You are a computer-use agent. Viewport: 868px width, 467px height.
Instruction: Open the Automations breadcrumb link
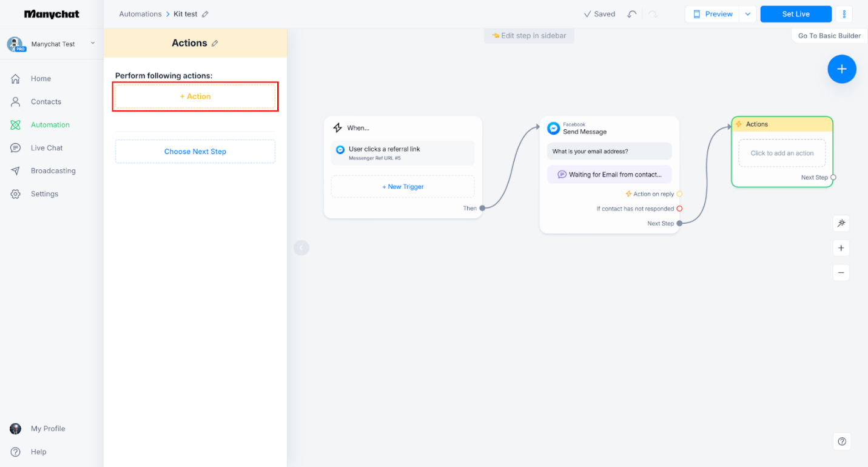click(140, 13)
